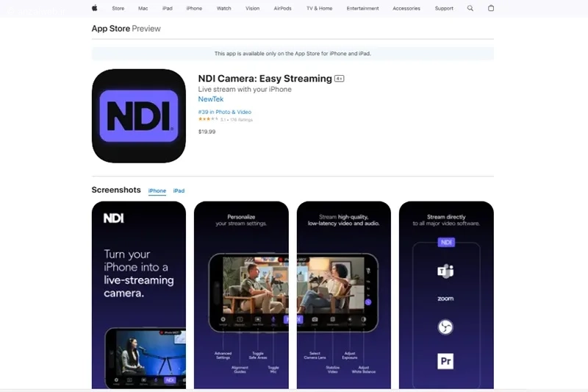Click the Premiere Pro icon in screenshot
This screenshot has height=392, width=588.
(x=445, y=361)
